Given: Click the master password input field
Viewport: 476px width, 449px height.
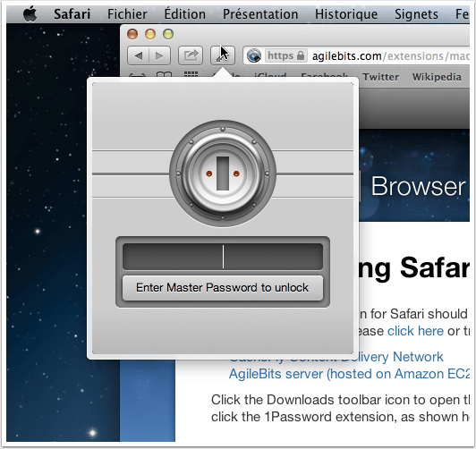Looking at the screenshot, I should pyautogui.click(x=223, y=257).
